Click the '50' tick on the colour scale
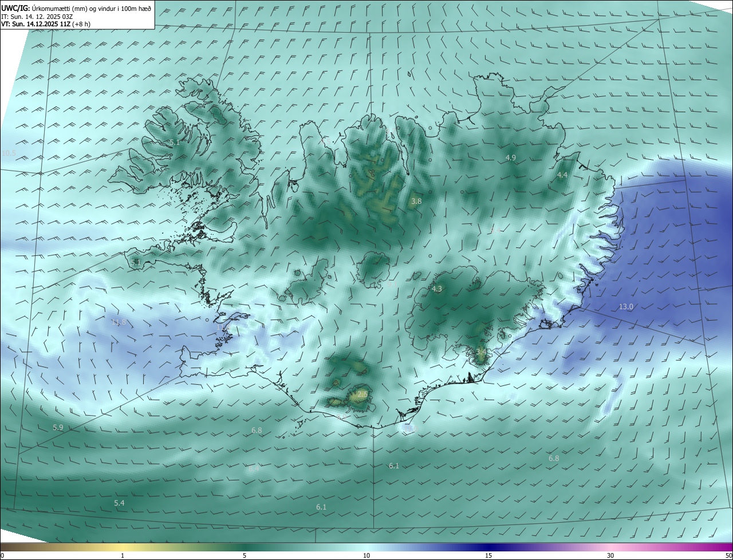This screenshot has height=560, width=733. (x=728, y=555)
